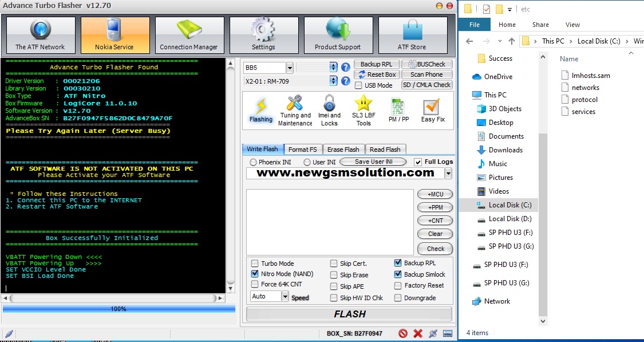Viewport: 644px width, 342px height.
Task: Open the X2-01 : RM-709 model stepper
Action: click(334, 81)
